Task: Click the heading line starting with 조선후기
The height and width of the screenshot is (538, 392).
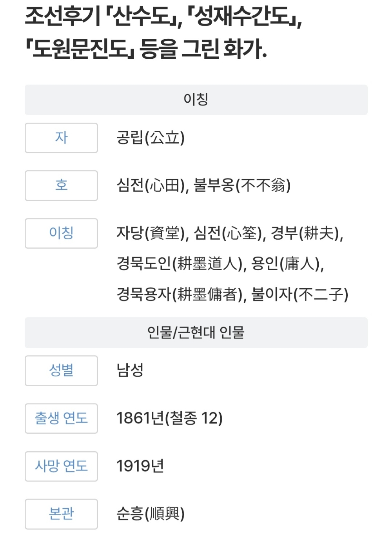Action: 163,17
